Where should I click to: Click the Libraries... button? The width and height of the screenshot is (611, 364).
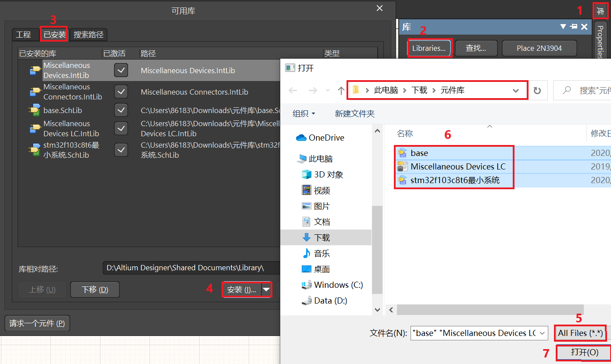[429, 48]
